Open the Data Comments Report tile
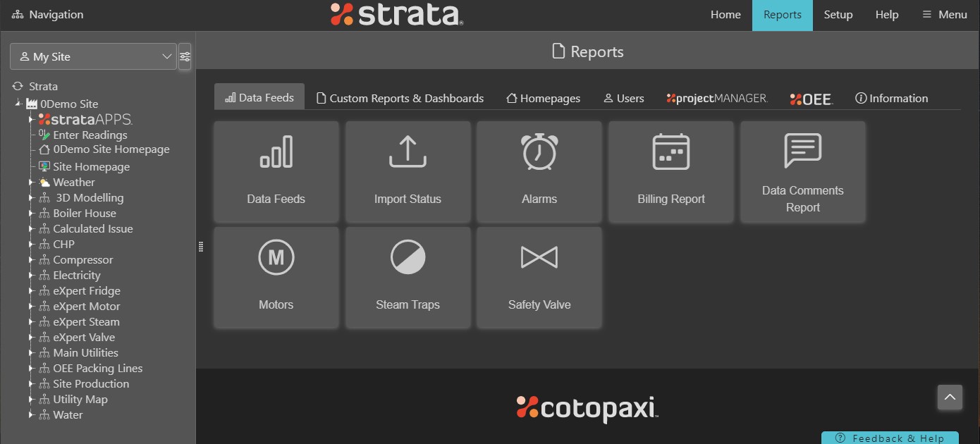980x444 pixels. tap(802, 172)
